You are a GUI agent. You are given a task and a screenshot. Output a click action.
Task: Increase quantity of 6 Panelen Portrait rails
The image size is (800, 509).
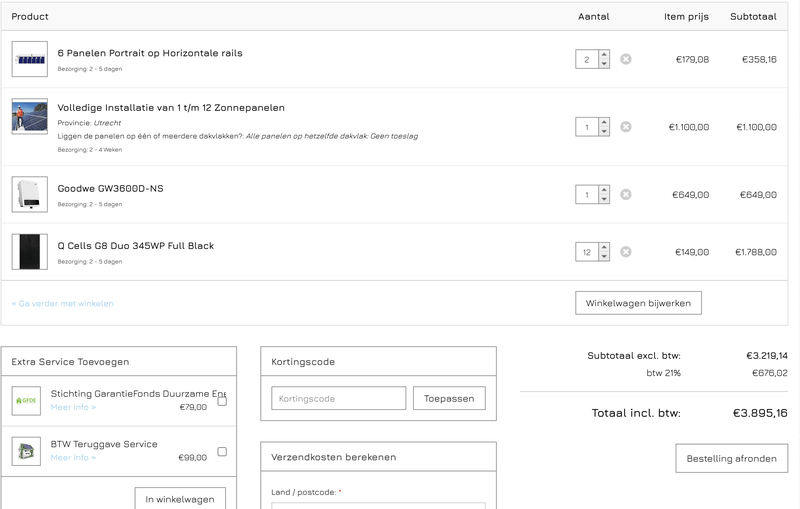pos(604,55)
